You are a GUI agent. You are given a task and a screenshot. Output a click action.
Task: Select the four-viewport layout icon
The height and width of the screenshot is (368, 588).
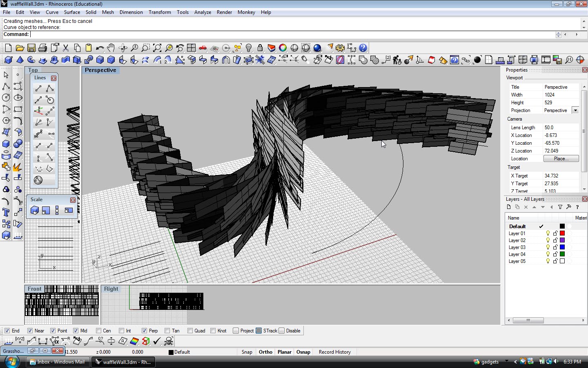[191, 48]
